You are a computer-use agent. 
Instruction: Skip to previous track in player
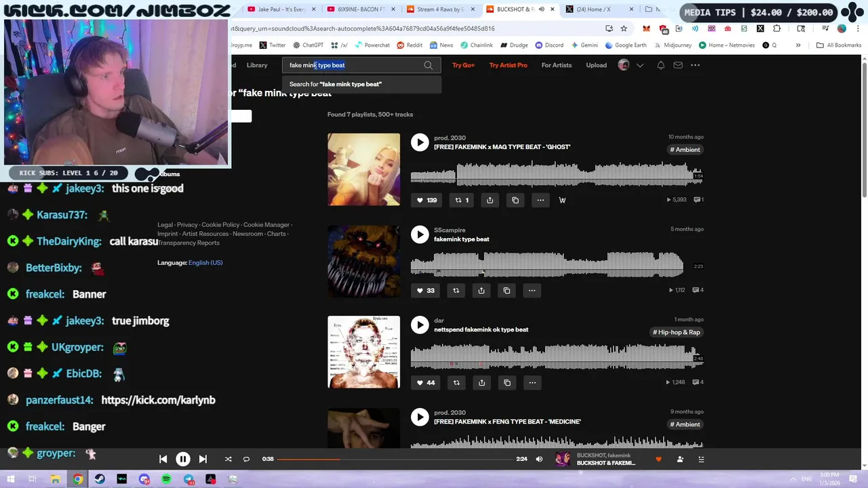pos(163,459)
